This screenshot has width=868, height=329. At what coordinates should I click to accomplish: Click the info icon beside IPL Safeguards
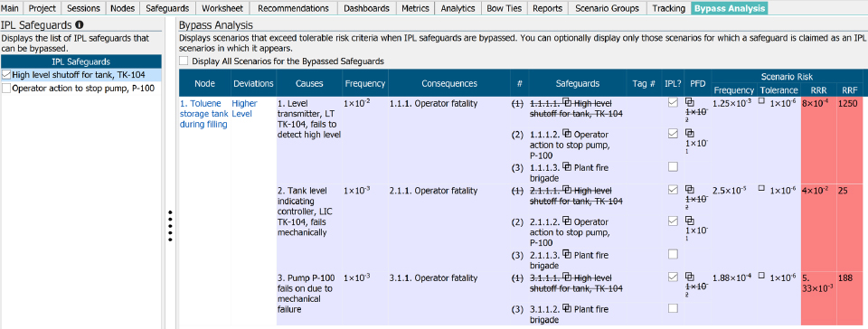point(80,25)
